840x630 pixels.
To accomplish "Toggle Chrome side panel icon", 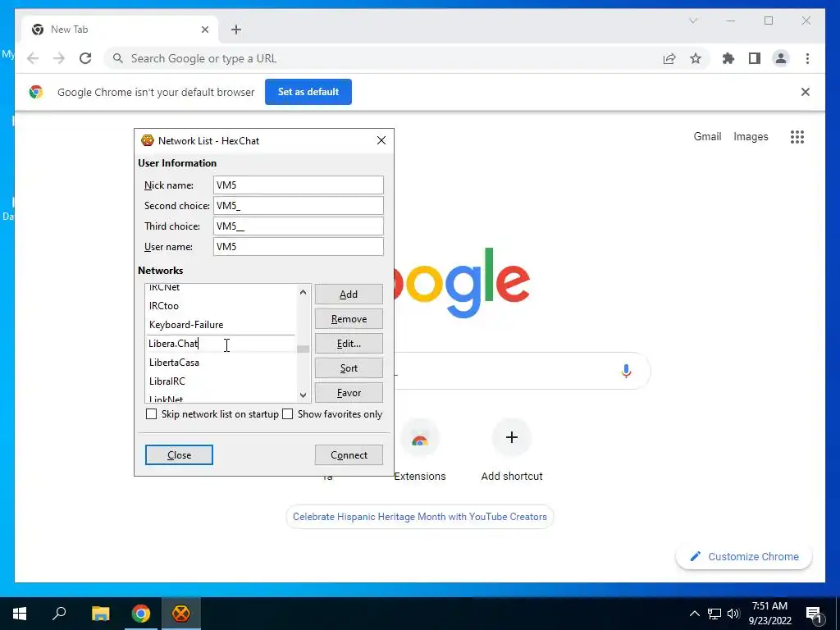I will pyautogui.click(x=755, y=58).
